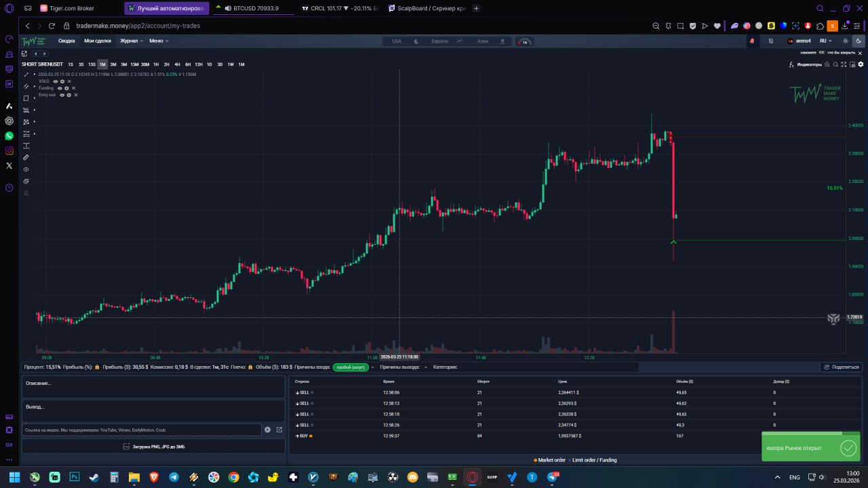Select the rectangle shape drawing tool
868x488 pixels.
pyautogui.click(x=26, y=98)
